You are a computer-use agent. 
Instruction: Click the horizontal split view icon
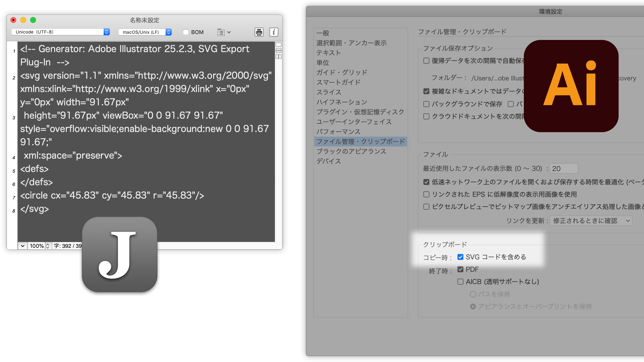pyautogui.click(x=279, y=51)
